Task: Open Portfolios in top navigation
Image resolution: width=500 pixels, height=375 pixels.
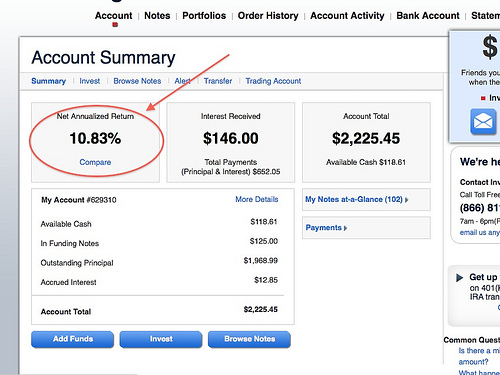Action: [204, 16]
